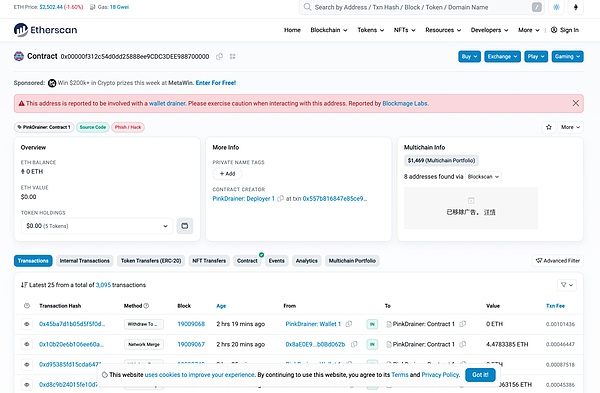Dismiss the wallet drainer warning banner

point(576,103)
